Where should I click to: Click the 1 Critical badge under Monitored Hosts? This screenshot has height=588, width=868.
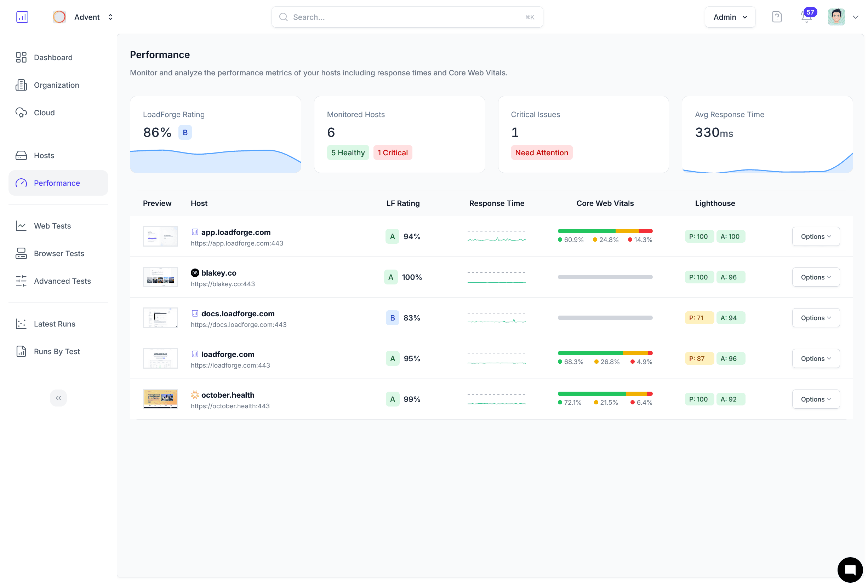click(x=393, y=152)
